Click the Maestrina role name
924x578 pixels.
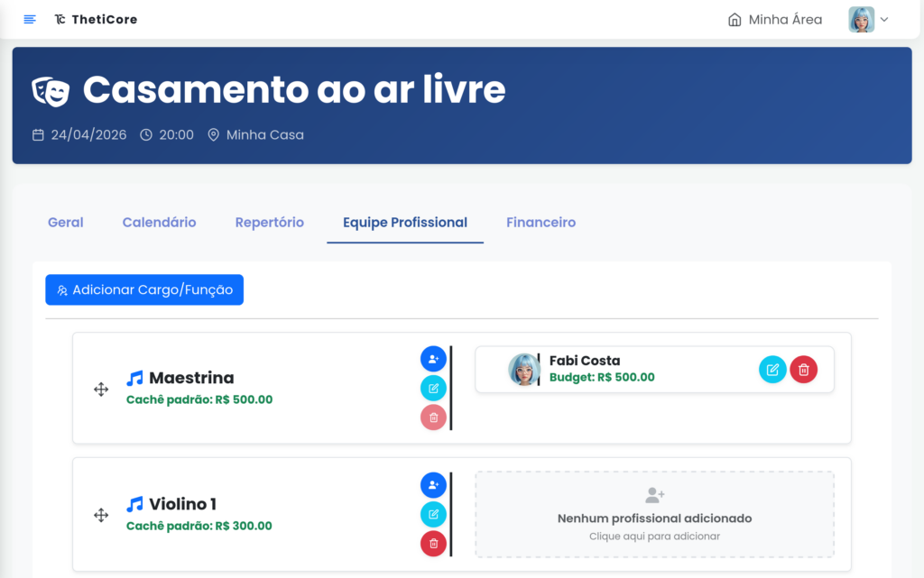pyautogui.click(x=191, y=378)
